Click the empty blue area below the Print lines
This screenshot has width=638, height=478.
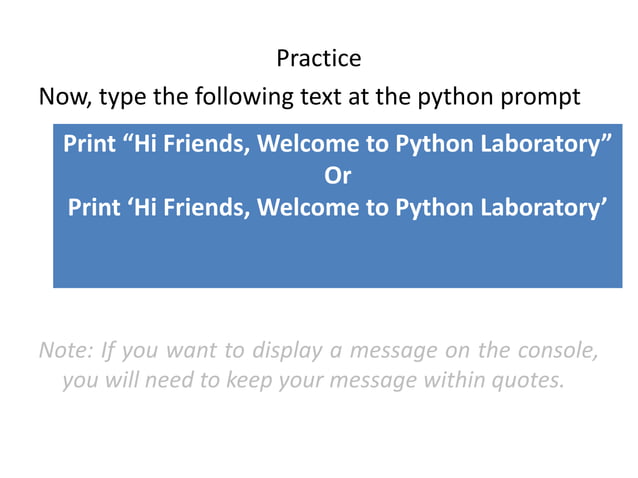pyautogui.click(x=337, y=255)
